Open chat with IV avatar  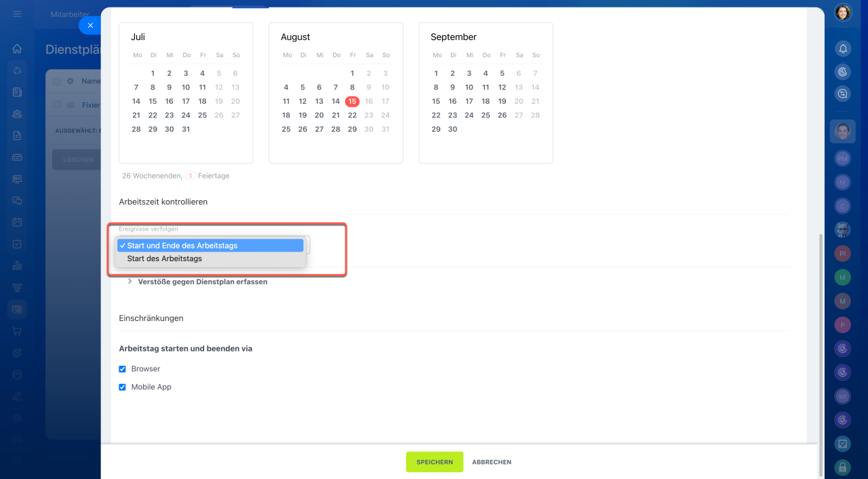(x=843, y=183)
